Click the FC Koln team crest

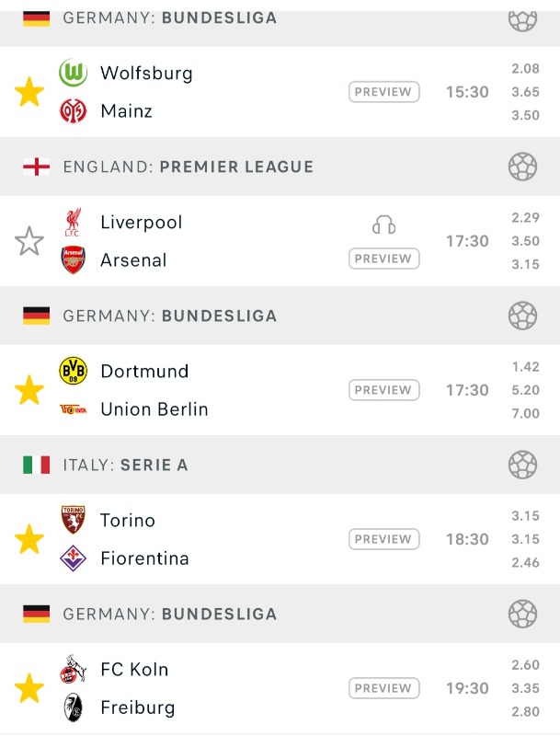pyautogui.click(x=73, y=669)
